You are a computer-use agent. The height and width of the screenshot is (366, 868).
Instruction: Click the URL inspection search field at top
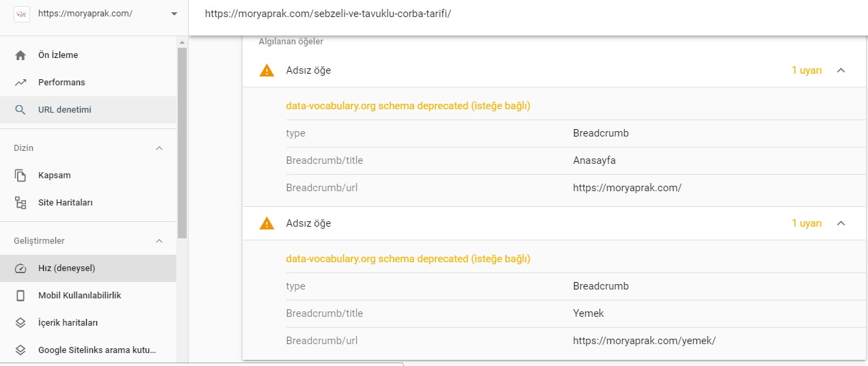pos(528,14)
